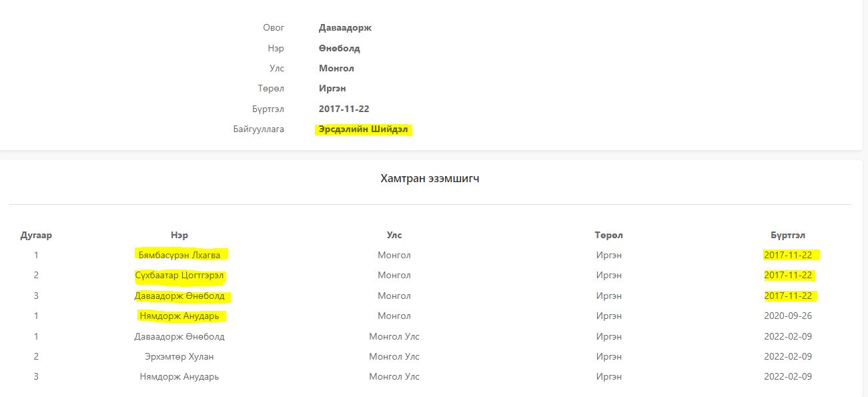This screenshot has width=868, height=397.
Task: Click the highlighted "Эрсдэлийн Шийдэл" organization name
Action: (x=364, y=129)
